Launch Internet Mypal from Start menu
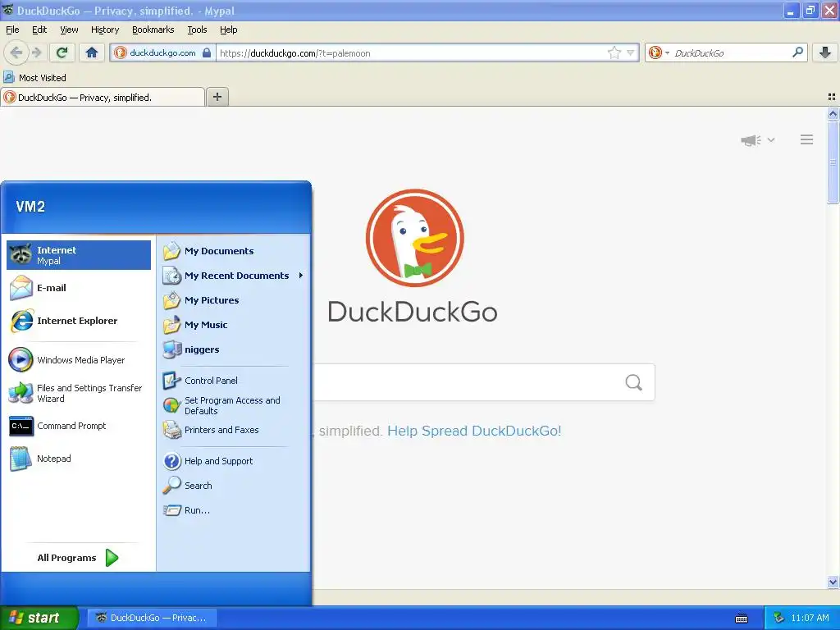 [x=79, y=255]
